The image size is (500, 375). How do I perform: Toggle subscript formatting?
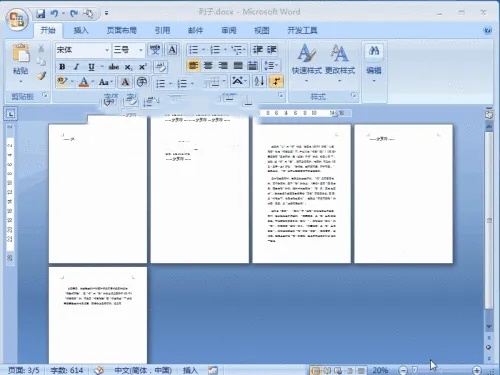[128, 67]
